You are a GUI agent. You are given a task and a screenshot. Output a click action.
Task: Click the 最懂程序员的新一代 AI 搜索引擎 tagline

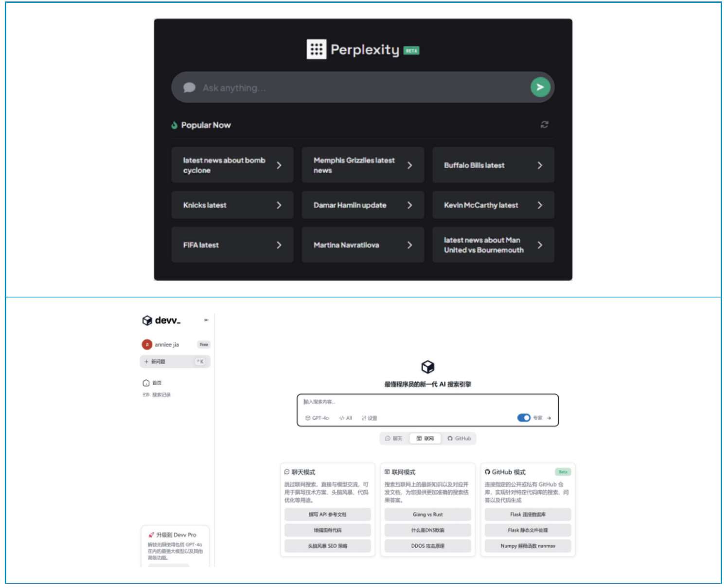428,384
